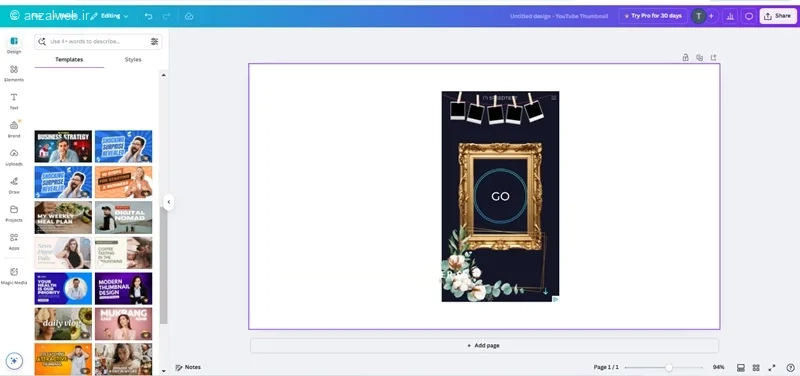The image size is (800, 376).
Task: Open the T account avatar
Action: click(698, 16)
